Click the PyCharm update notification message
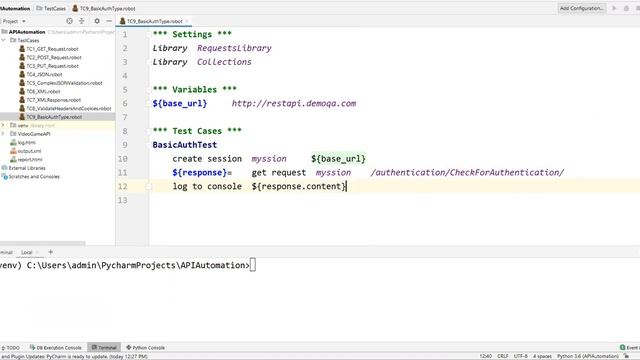 coord(74,356)
